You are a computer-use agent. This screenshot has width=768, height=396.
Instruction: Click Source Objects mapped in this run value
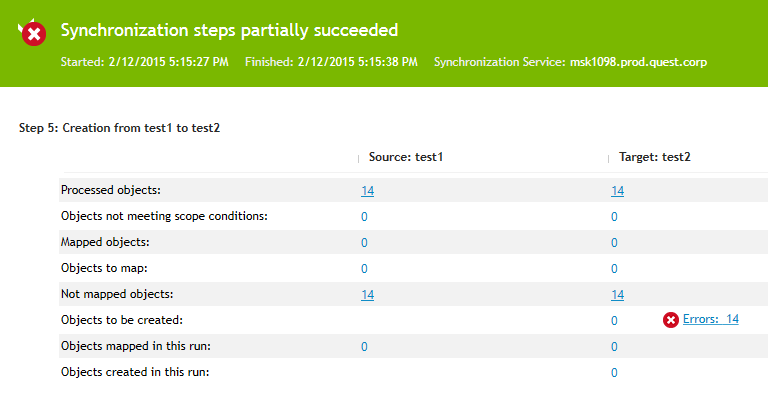[x=364, y=346]
